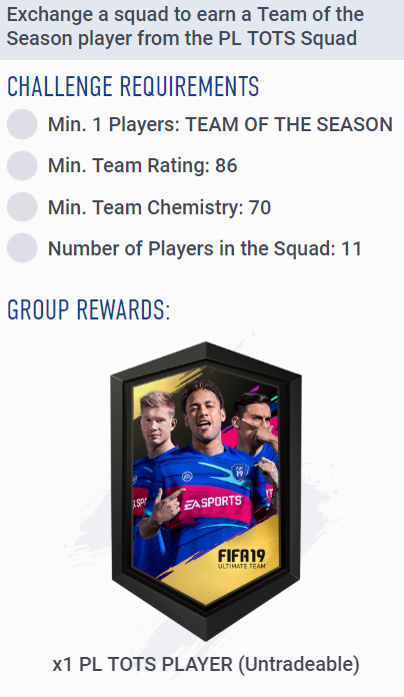Image resolution: width=404 pixels, height=697 pixels.
Task: Click the Min. Team Chemistry: 70 text
Action: pyautogui.click(x=160, y=207)
